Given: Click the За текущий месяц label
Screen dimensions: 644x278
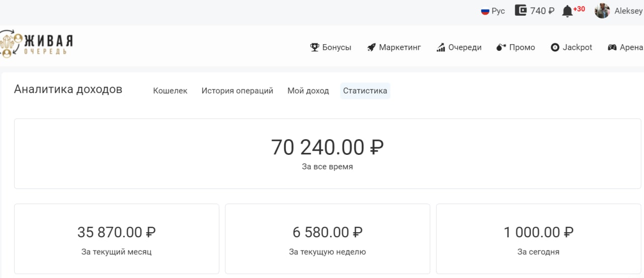Looking at the screenshot, I should click(x=116, y=252).
